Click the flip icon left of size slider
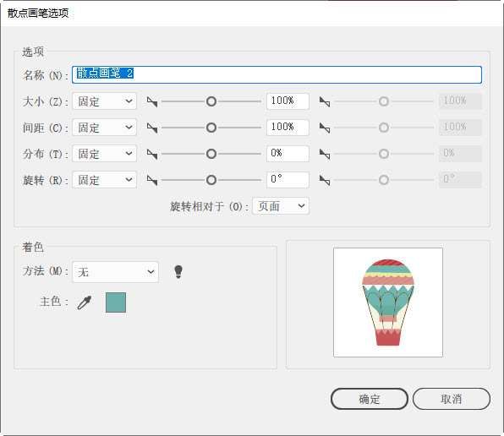Screen dimensions: 504x436 pyautogui.click(x=152, y=101)
